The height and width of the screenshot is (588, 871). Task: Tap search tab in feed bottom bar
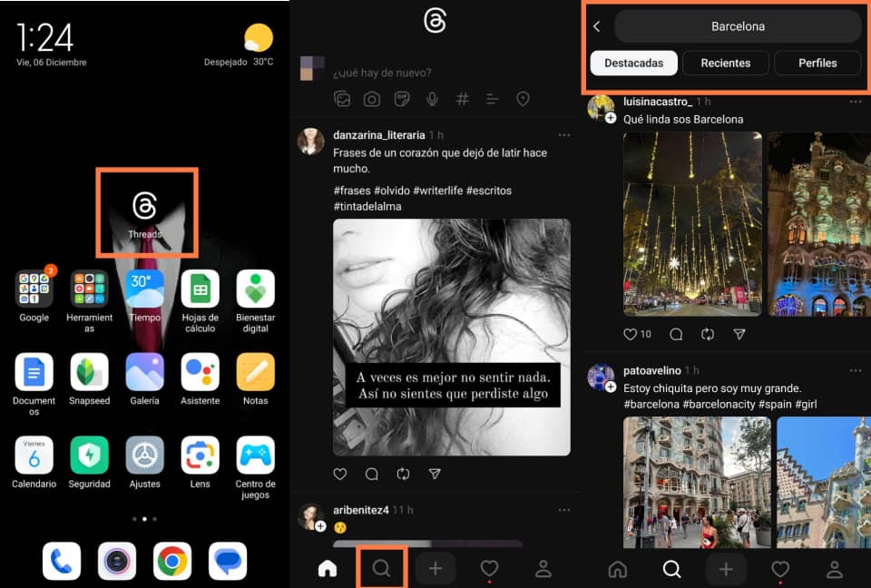click(381, 568)
